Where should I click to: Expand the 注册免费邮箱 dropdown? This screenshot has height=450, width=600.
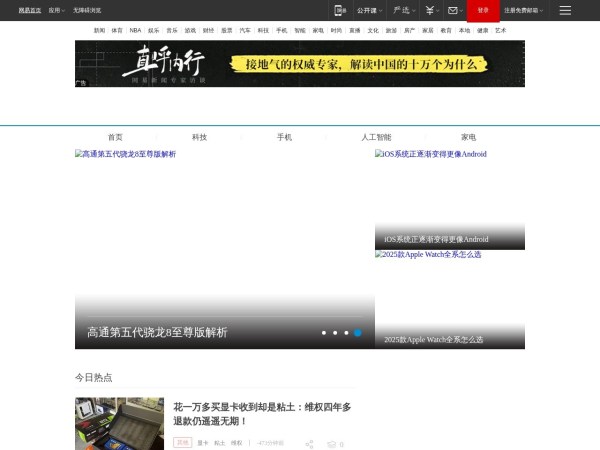pos(523,10)
